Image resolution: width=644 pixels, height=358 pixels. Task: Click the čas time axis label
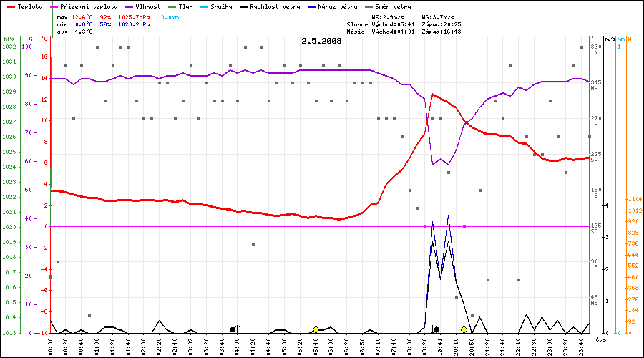tap(601, 339)
